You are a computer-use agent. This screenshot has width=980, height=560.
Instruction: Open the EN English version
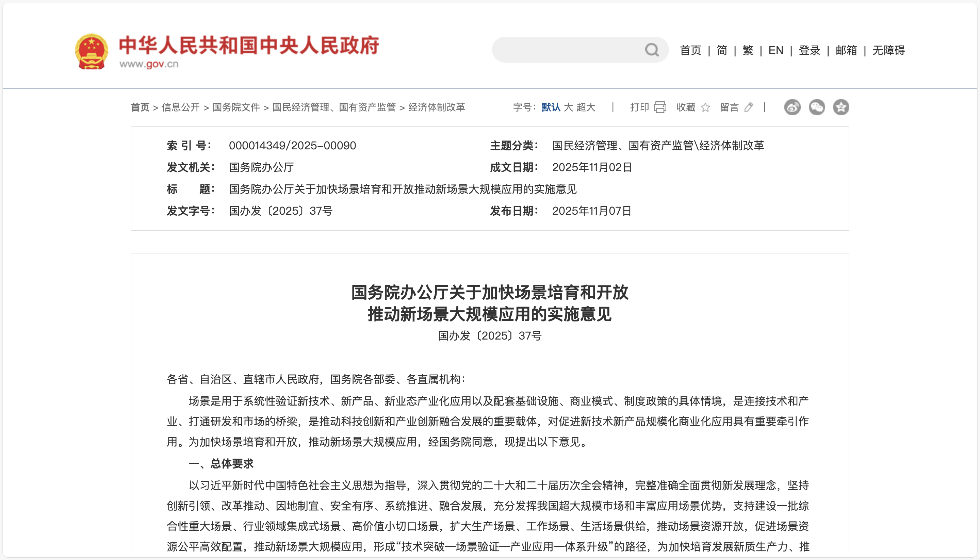point(776,50)
